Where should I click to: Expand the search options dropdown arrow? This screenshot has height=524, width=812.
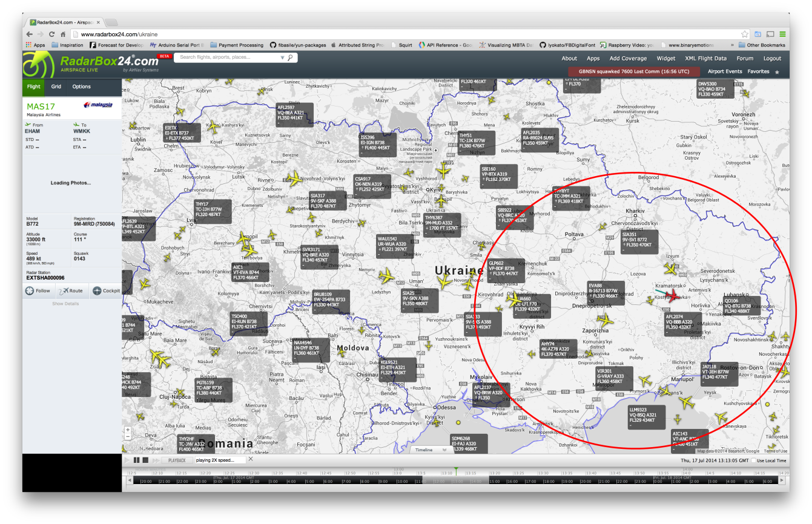pos(282,57)
